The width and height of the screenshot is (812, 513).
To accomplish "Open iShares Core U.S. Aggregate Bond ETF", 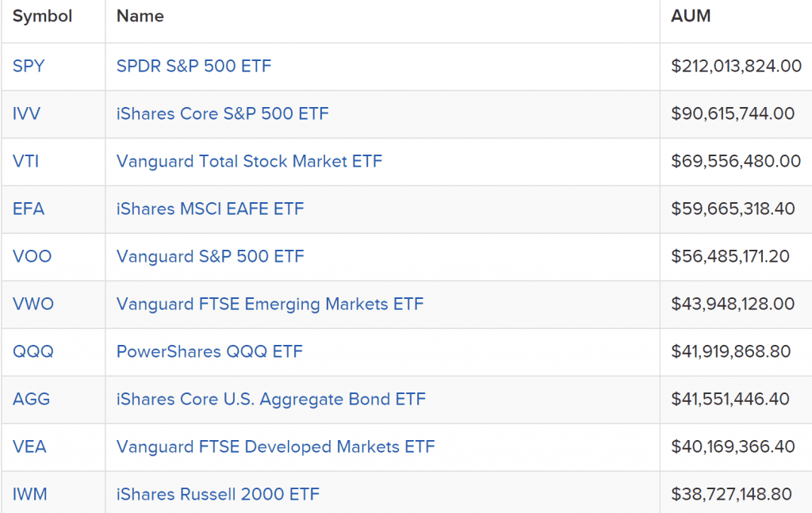I will pyautogui.click(x=271, y=400).
